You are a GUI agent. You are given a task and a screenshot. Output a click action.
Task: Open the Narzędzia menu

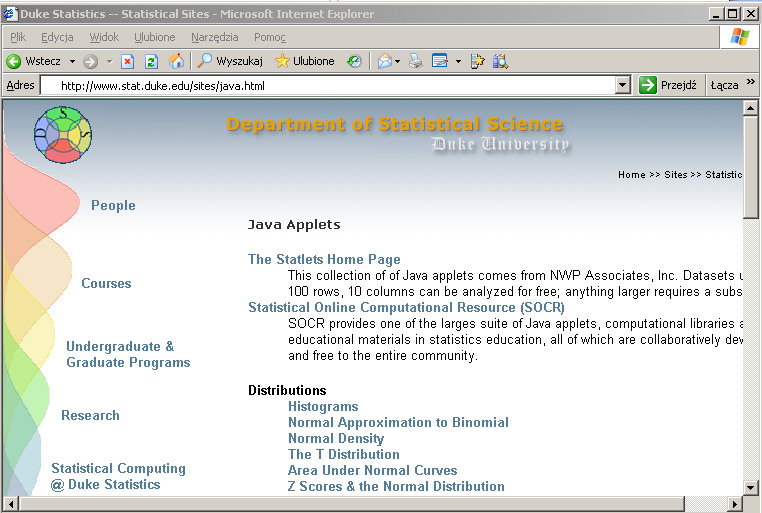pos(215,37)
